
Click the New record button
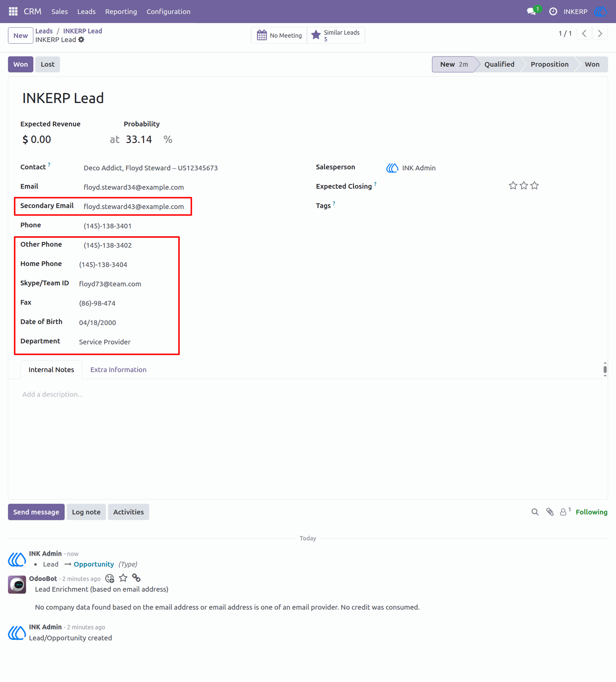21,36
